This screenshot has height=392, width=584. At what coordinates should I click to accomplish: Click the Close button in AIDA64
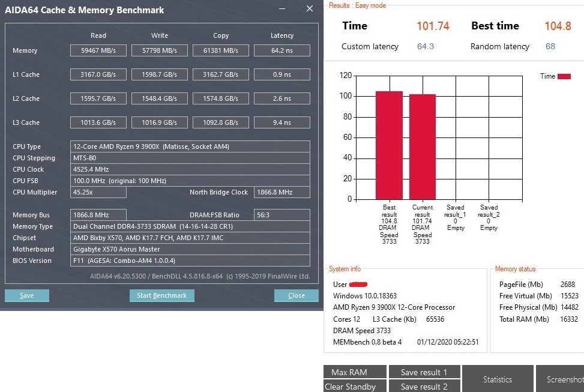tap(296, 295)
